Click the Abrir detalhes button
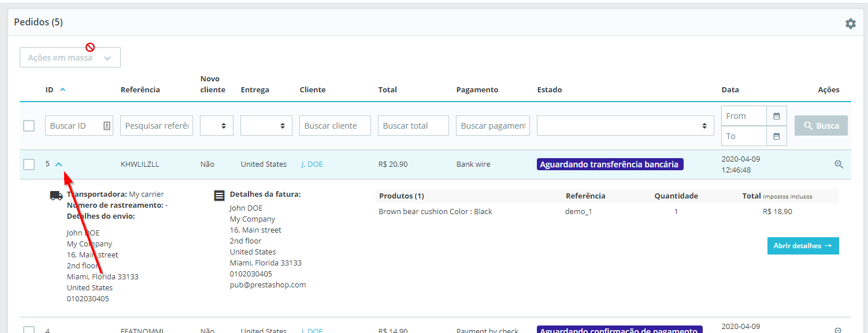 [803, 245]
